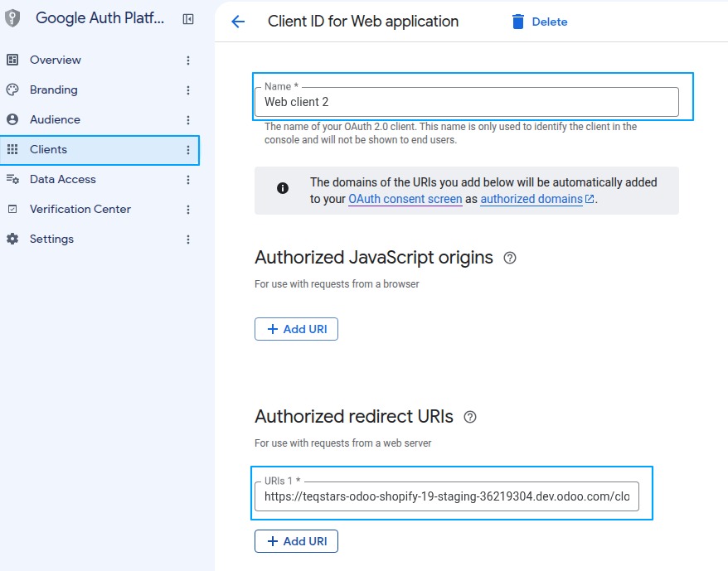728x571 pixels.
Task: Click 'For use with requests from a web server'
Action: coord(342,443)
